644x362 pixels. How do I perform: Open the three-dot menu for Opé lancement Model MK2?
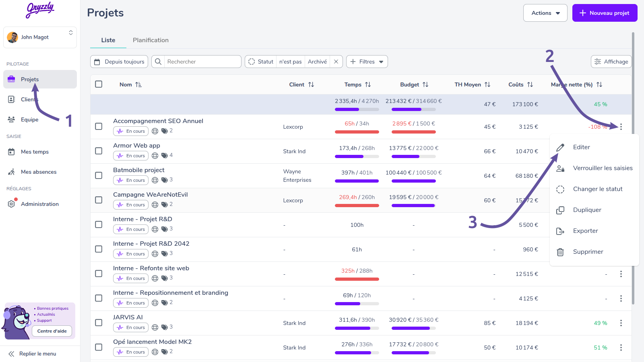click(x=621, y=348)
